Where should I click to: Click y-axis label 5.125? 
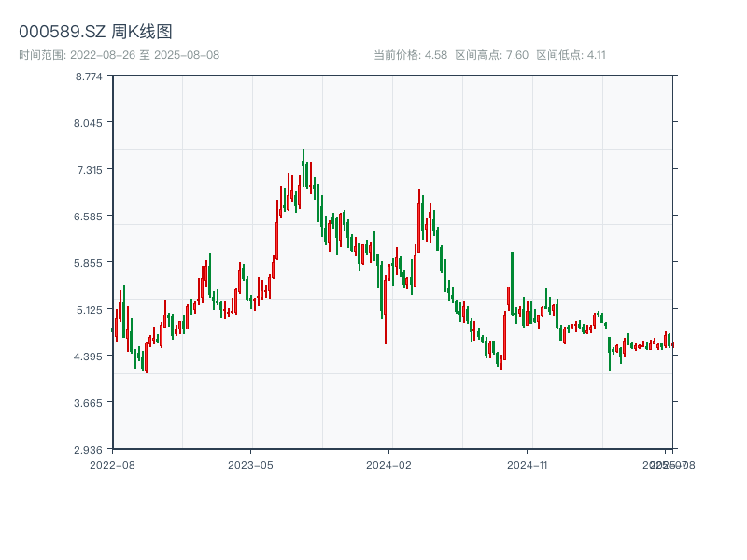tap(89, 310)
